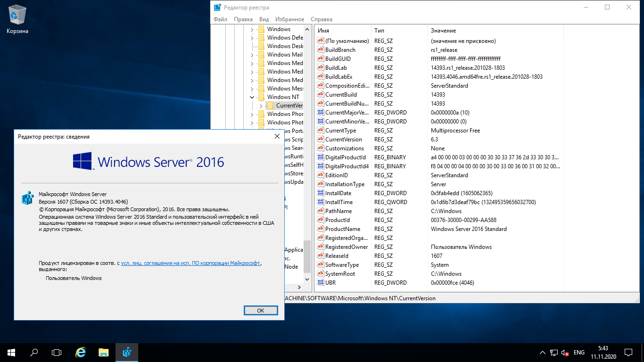Click the network tray icon

[x=553, y=353]
